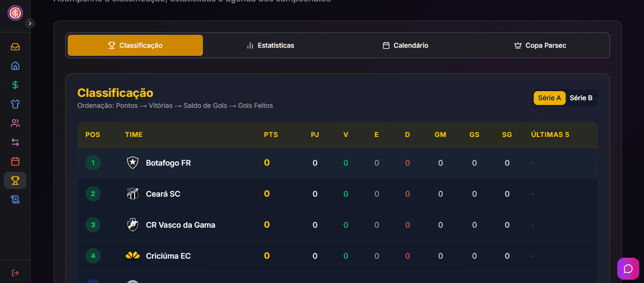Go to the home icon in sidebar
This screenshot has width=644, height=283.
click(15, 66)
